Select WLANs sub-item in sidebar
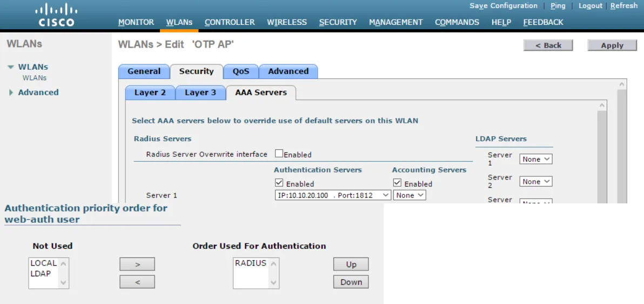 (35, 78)
